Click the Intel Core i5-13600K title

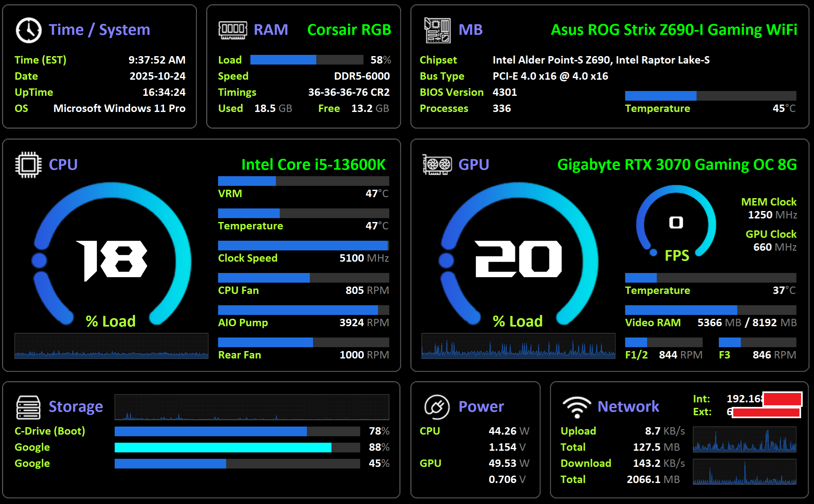click(313, 165)
